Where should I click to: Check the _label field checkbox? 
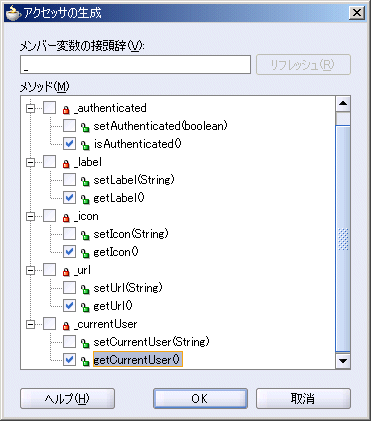(50, 162)
